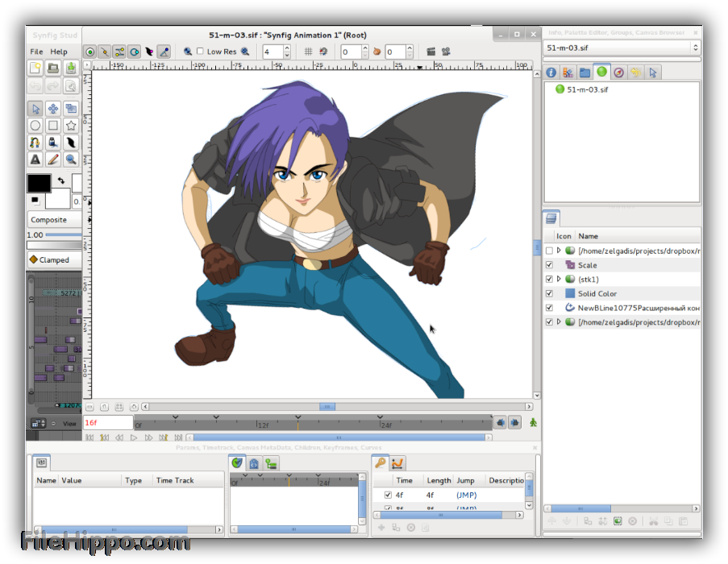
Task: Click the current frame field showing 16f
Action: point(108,422)
